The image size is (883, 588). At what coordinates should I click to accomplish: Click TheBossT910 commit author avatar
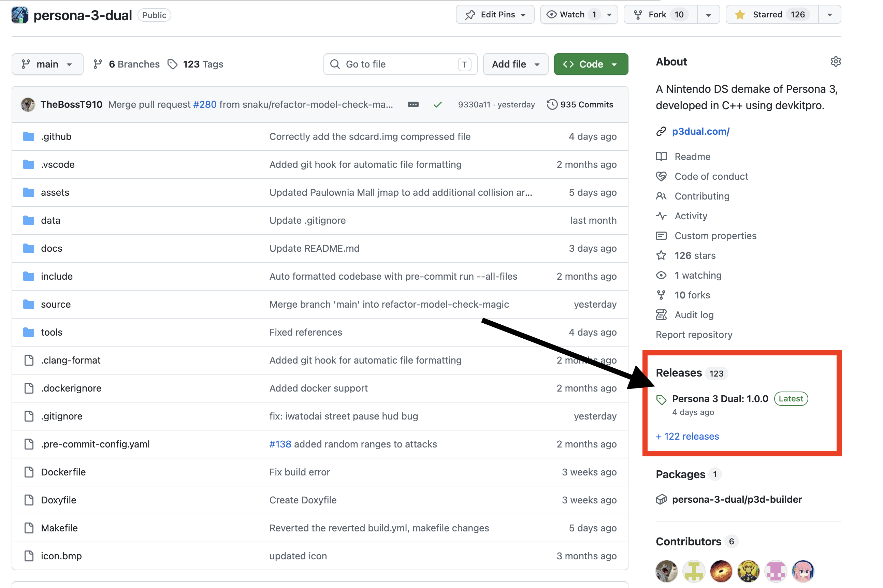point(28,105)
